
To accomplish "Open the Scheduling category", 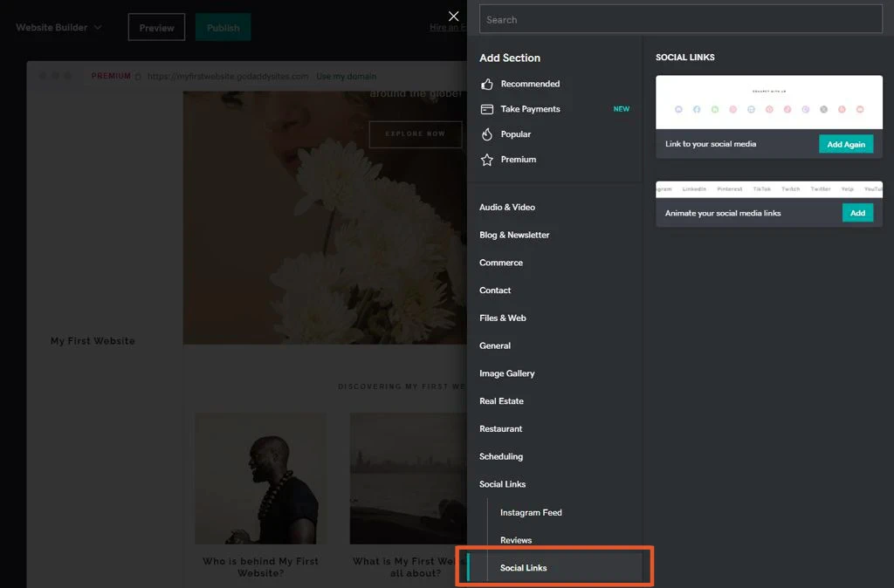I will (x=500, y=456).
